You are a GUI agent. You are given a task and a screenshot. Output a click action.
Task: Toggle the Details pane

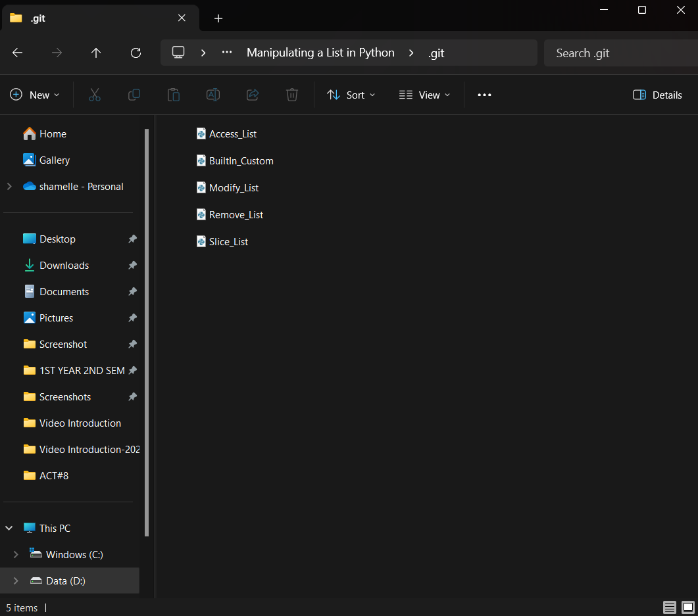click(x=657, y=95)
